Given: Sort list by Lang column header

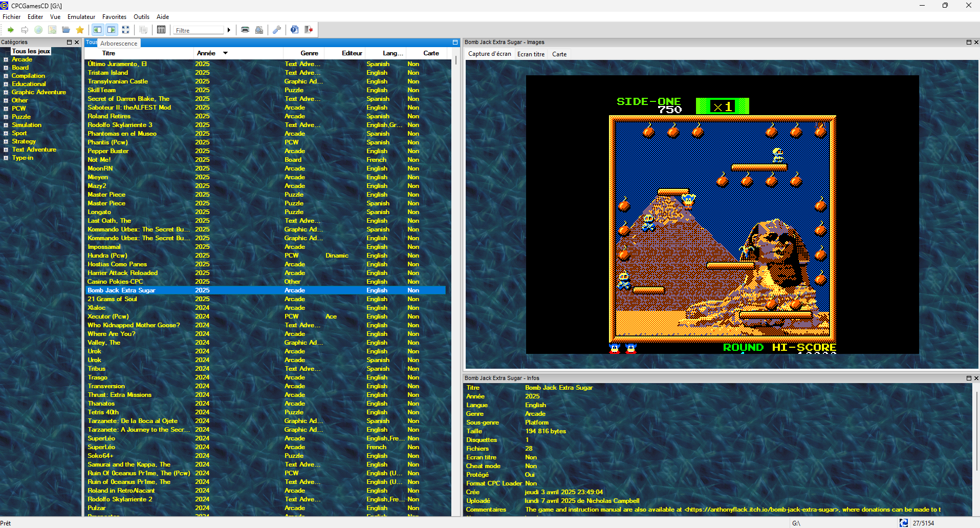Looking at the screenshot, I should [385, 53].
